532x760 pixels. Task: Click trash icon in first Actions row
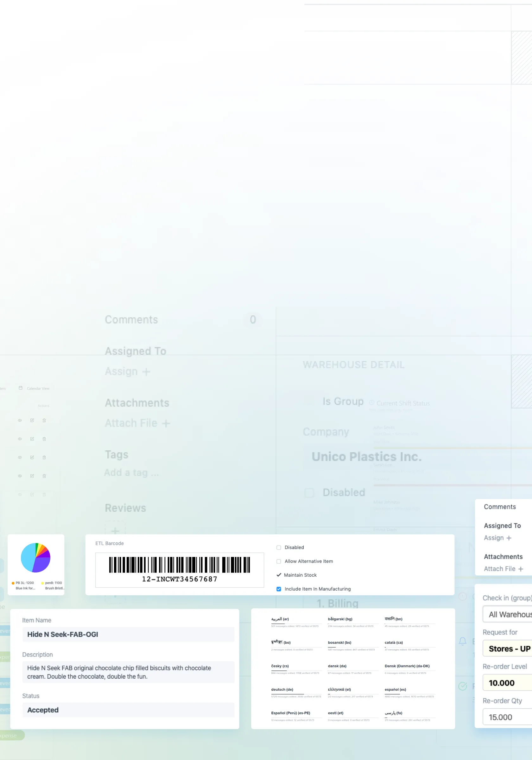pos(44,421)
